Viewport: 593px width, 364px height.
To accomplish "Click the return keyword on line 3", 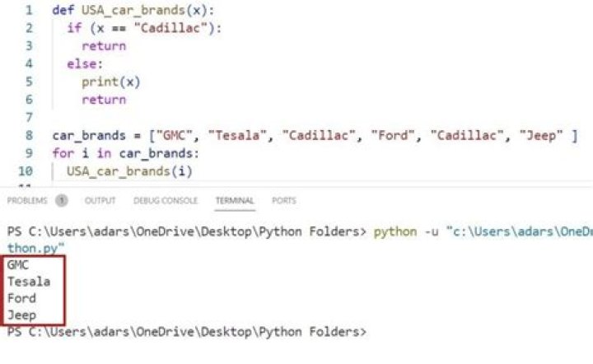I will click(104, 46).
